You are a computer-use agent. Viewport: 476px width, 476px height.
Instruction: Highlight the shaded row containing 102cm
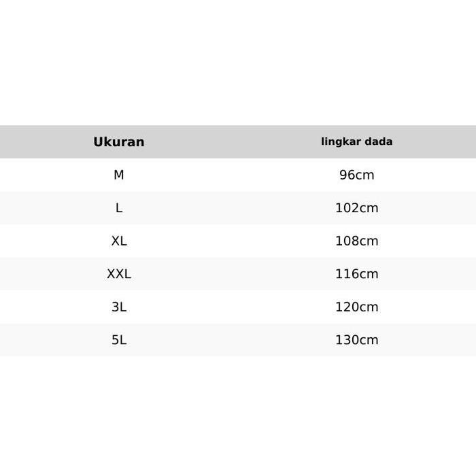point(238,208)
